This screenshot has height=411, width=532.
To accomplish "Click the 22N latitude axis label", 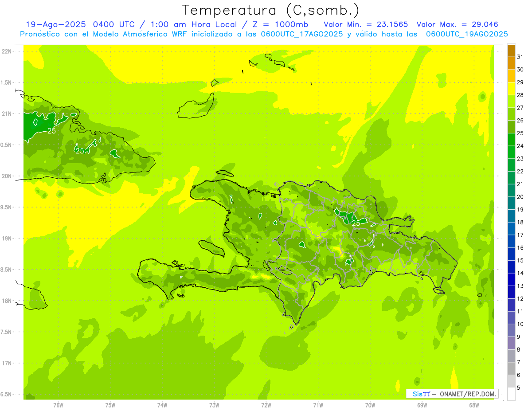I will (7, 51).
